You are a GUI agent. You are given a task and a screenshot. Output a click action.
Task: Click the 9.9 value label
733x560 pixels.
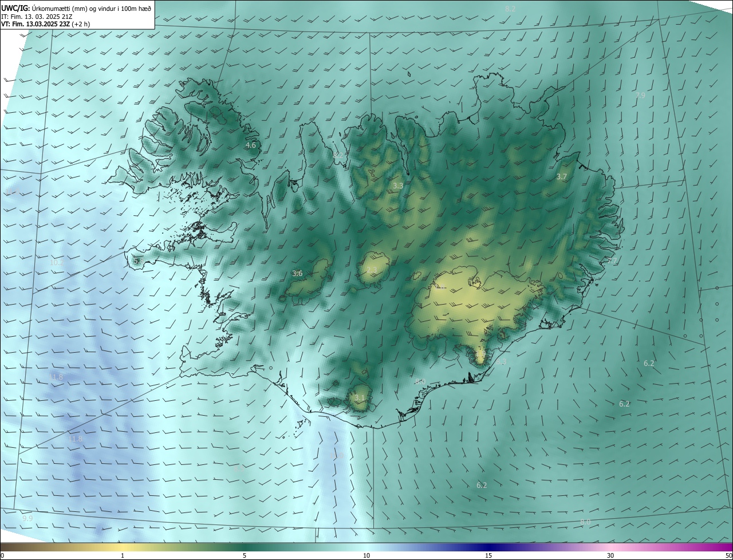tap(27, 518)
